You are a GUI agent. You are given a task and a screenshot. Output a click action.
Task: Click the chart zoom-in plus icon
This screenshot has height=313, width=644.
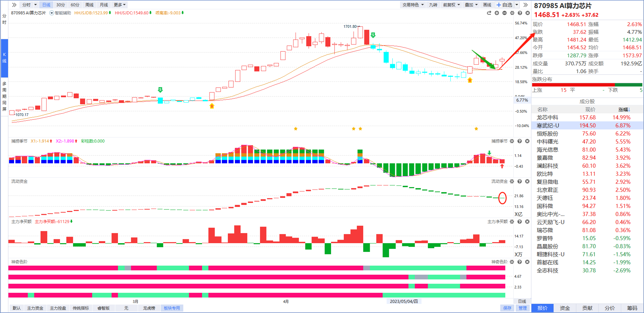point(497,13)
